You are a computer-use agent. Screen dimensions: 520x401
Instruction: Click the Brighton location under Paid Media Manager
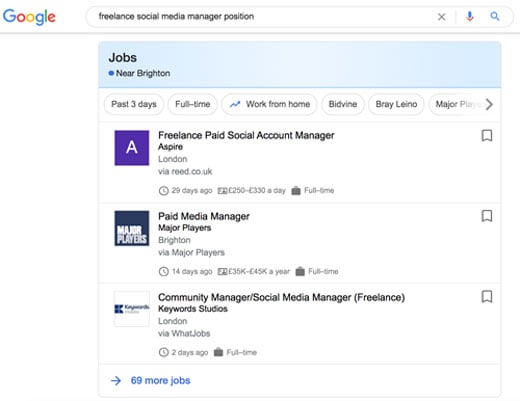click(174, 240)
